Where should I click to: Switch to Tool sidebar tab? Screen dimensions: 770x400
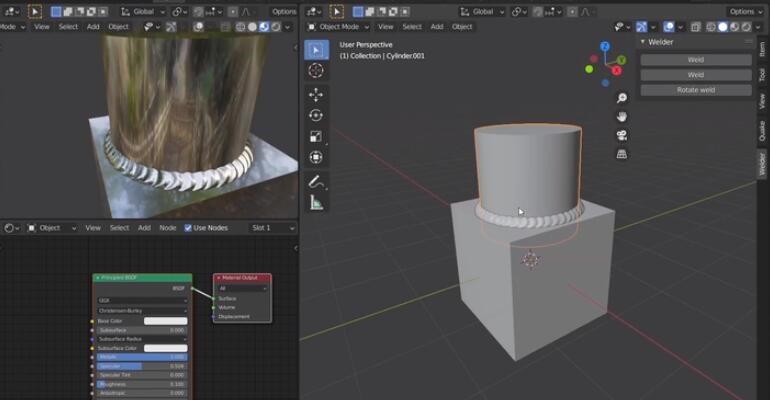762,75
